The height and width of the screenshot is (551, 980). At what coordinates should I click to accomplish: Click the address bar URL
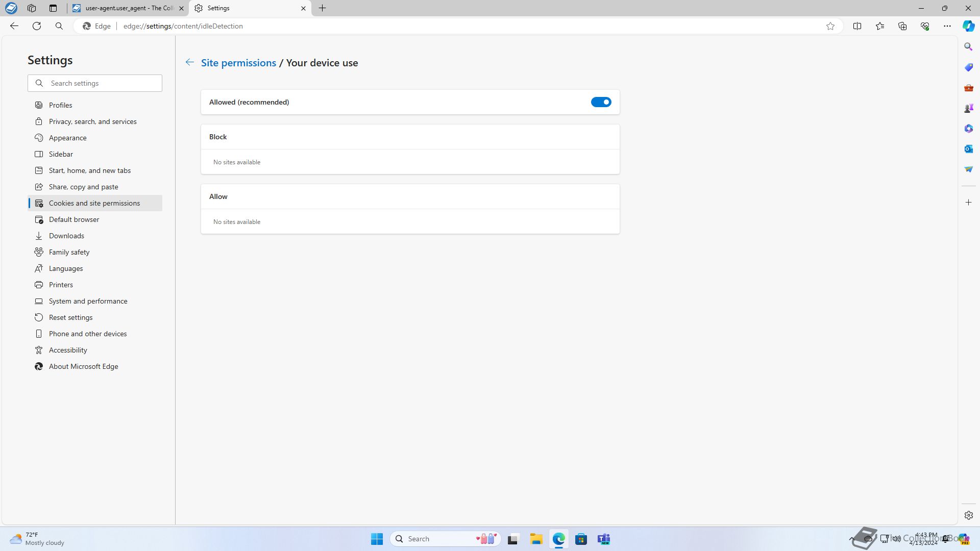183,26
